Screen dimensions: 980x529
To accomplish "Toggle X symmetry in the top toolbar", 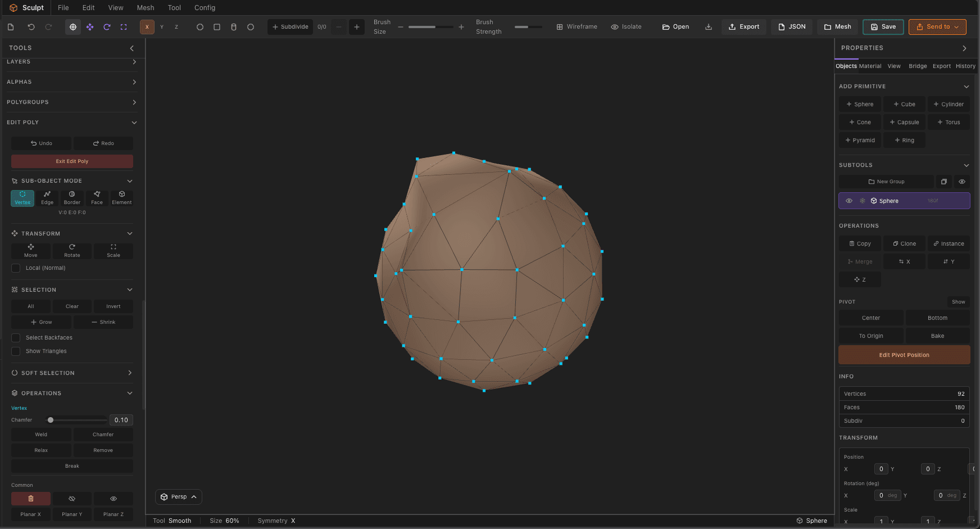I will 147,27.
